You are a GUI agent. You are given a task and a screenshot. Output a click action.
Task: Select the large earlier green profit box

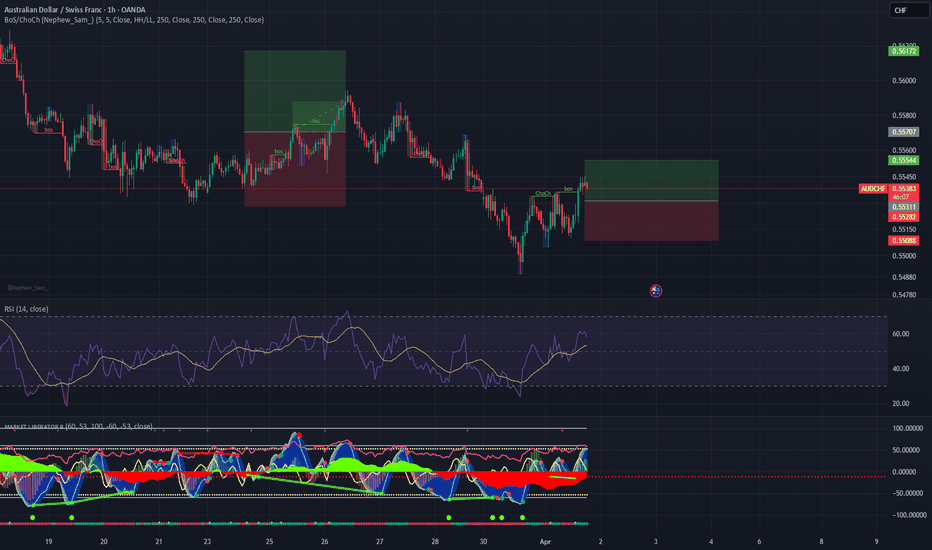pyautogui.click(x=295, y=91)
